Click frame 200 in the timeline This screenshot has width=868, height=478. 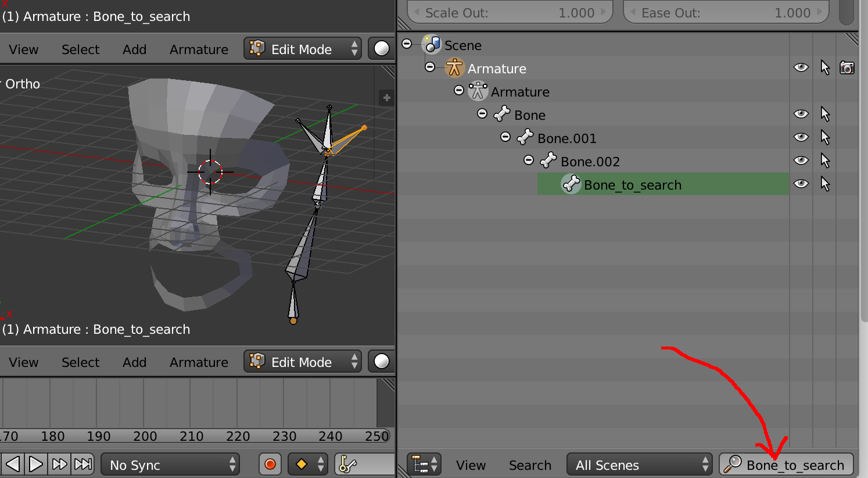(145, 436)
